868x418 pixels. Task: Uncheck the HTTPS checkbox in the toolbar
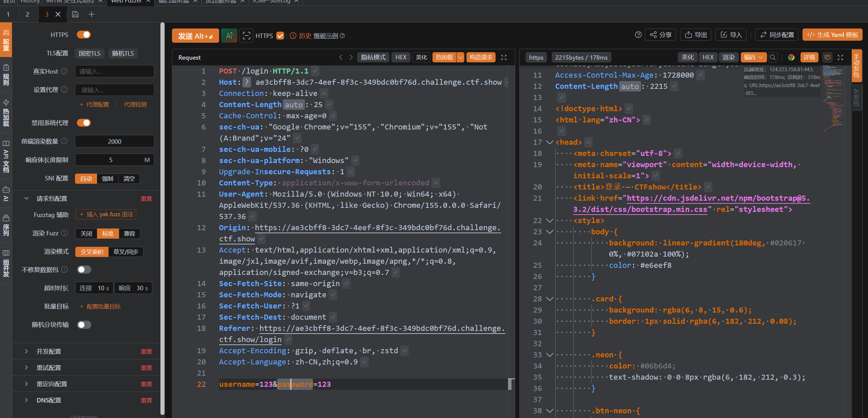point(280,36)
